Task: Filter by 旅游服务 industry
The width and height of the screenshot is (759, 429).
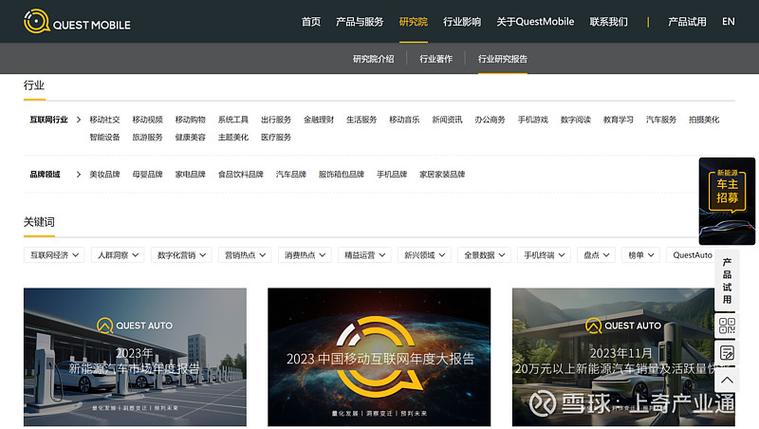Action: 148,138
